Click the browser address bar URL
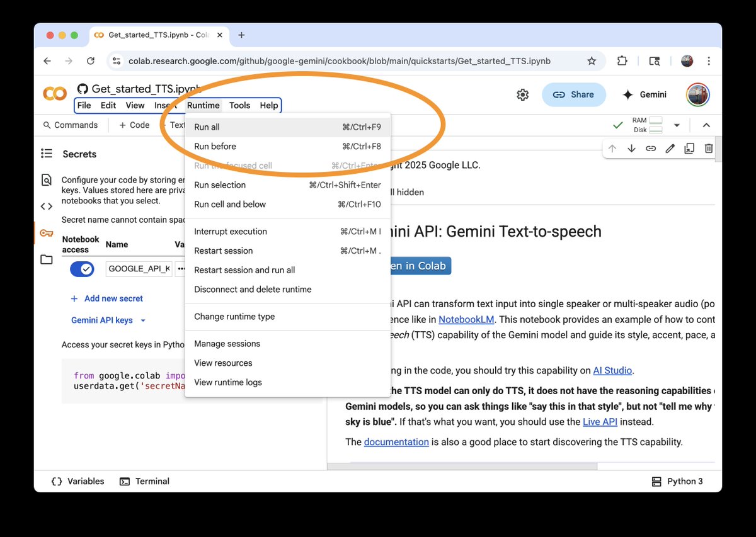The width and height of the screenshot is (756, 537). (x=340, y=61)
